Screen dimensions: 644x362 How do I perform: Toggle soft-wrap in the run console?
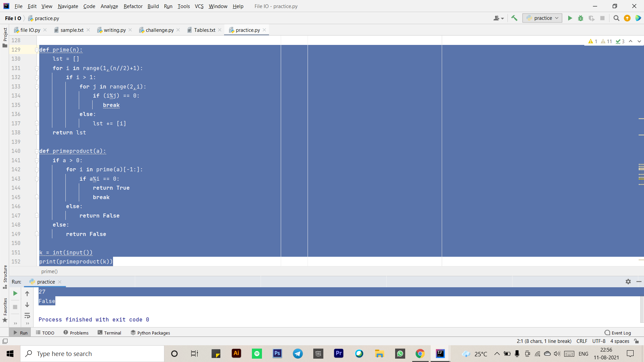(27, 315)
